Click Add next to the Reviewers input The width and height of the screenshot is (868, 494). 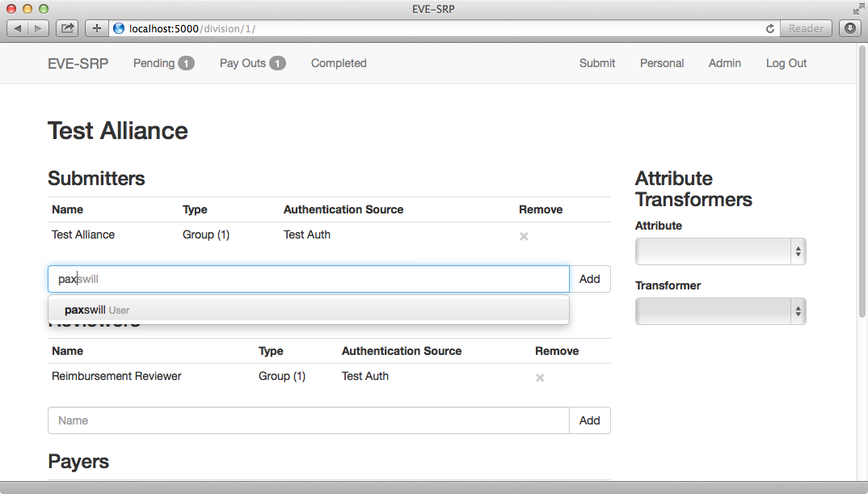point(589,420)
